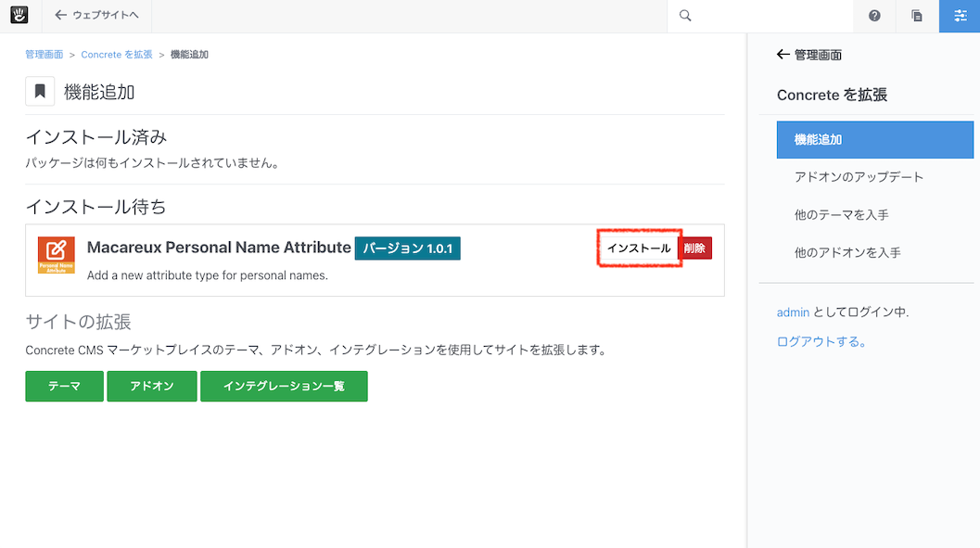Click the red 削除 button

[694, 249]
